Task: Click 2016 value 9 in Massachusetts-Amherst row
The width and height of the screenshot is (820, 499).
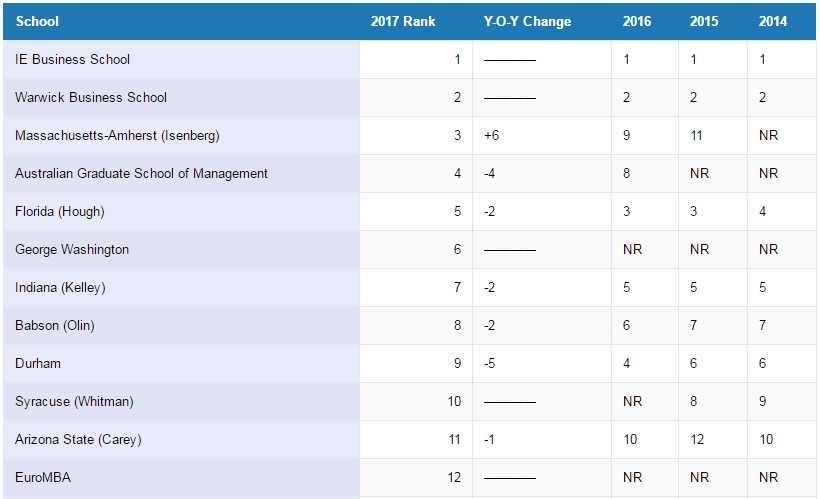Action: (x=627, y=135)
